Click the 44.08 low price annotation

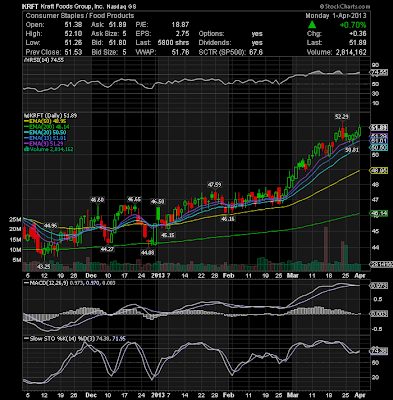148,253
